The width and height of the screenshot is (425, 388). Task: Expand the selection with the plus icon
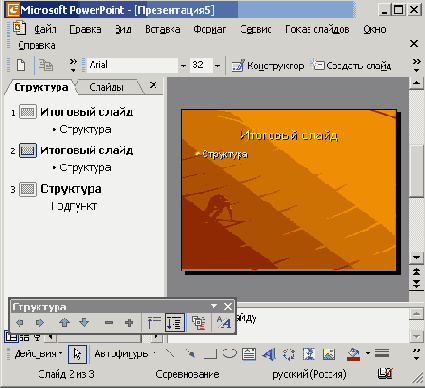pos(129,323)
